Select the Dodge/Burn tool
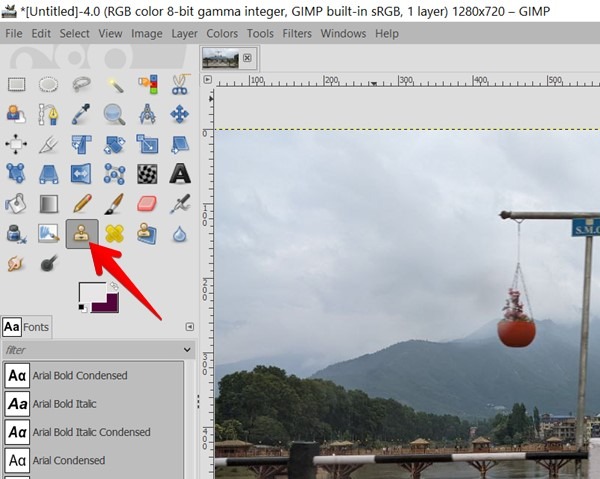 coord(49,263)
